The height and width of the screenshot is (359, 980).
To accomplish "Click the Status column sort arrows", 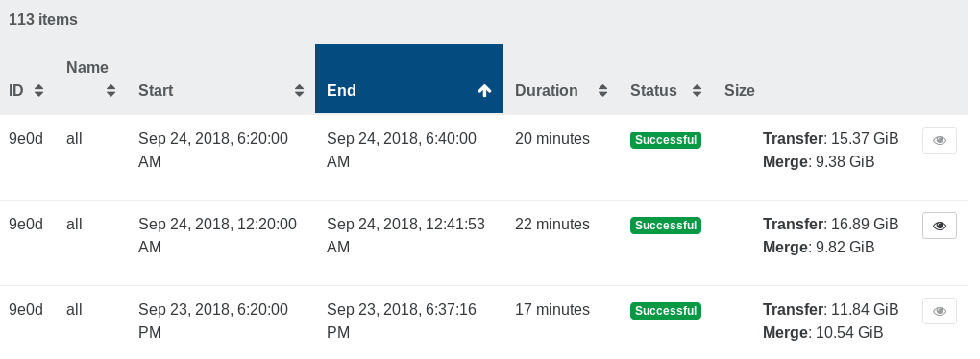I will (697, 90).
